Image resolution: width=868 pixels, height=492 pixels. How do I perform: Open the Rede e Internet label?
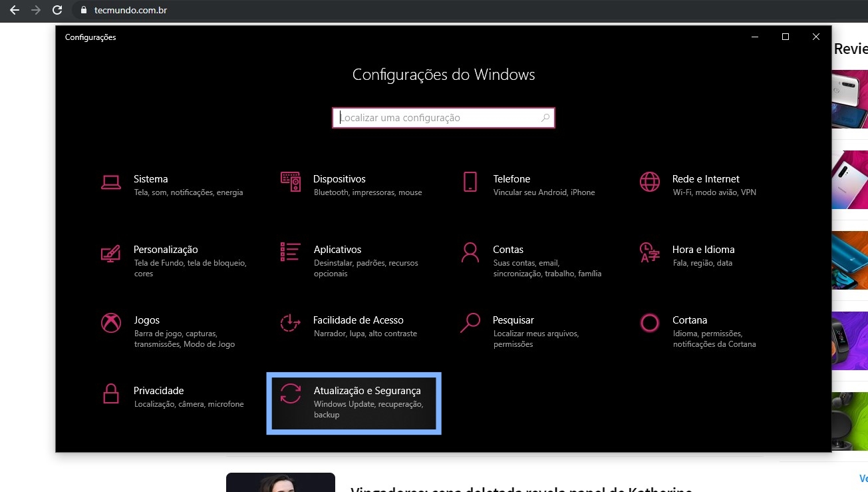coord(706,179)
